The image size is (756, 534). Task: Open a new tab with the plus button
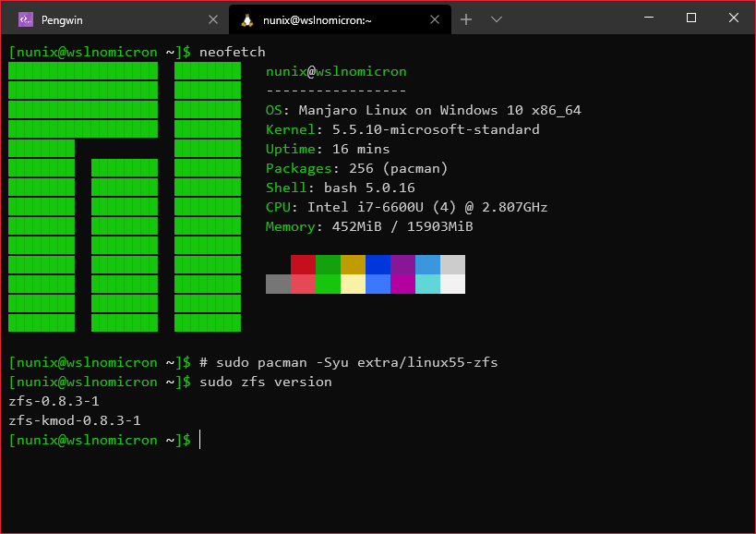tap(466, 19)
